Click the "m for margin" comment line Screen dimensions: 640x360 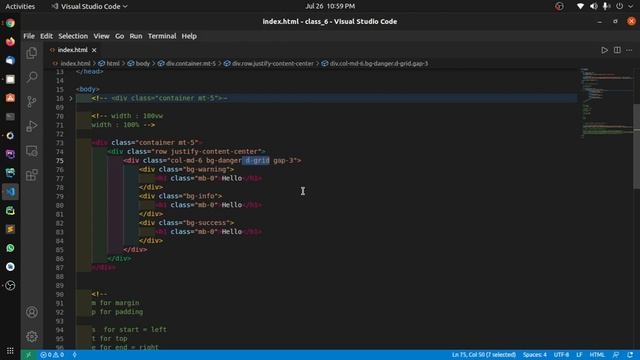(116, 303)
